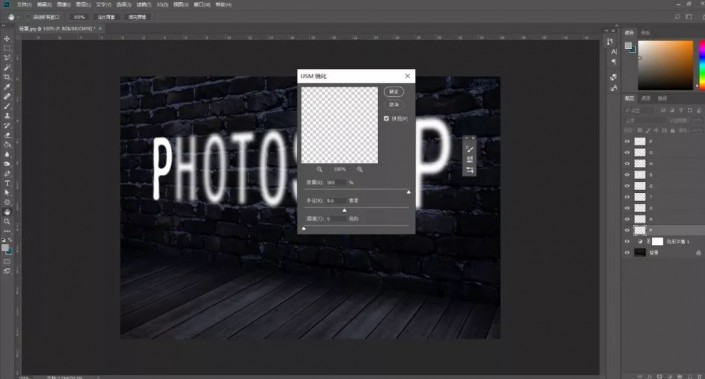Open the workspace switcher icon
705x379 pixels.
(689, 17)
